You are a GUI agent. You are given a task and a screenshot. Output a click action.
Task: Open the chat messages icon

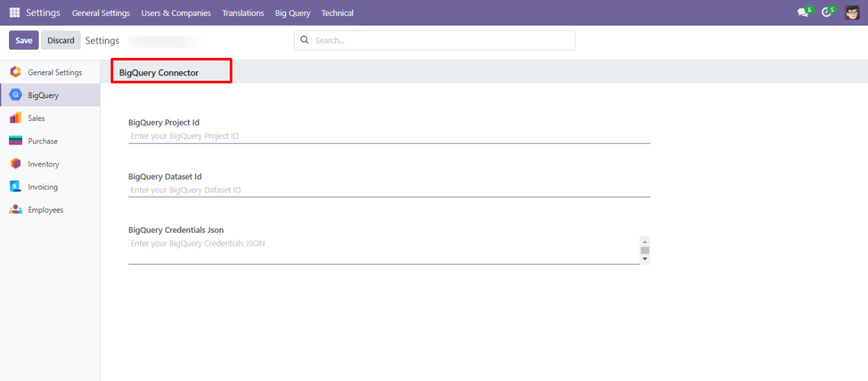[x=802, y=12]
